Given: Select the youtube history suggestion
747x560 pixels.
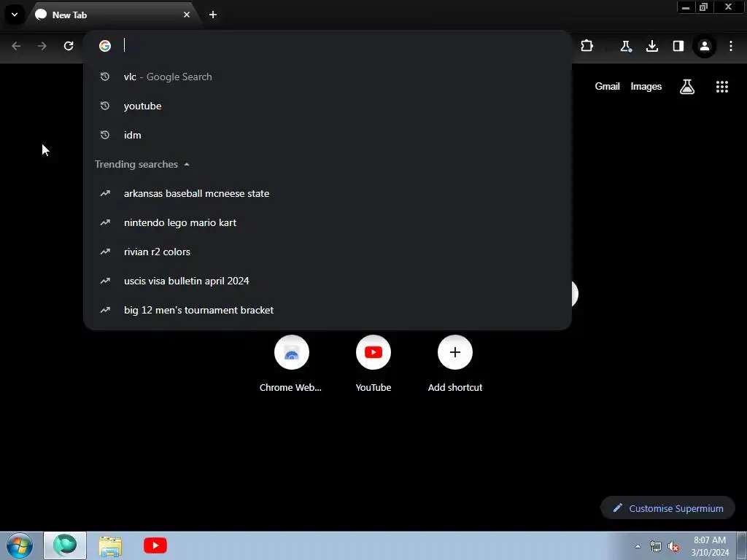Looking at the screenshot, I should coord(328,106).
